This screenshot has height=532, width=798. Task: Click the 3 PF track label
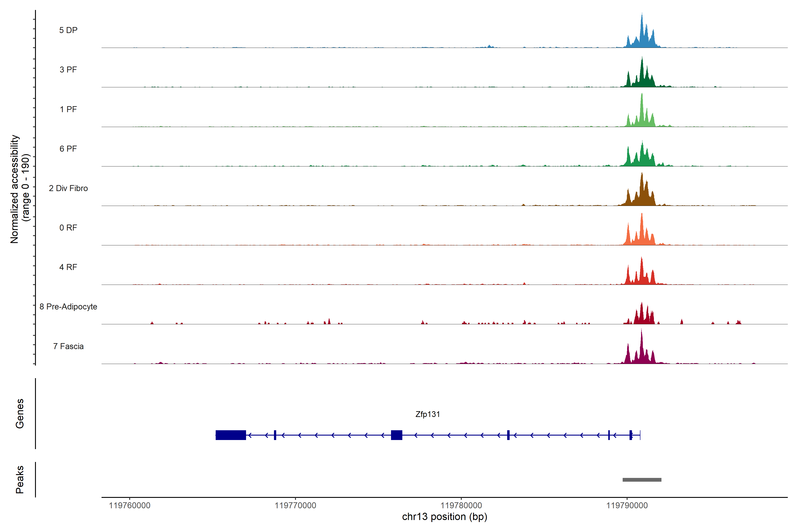tap(68, 70)
